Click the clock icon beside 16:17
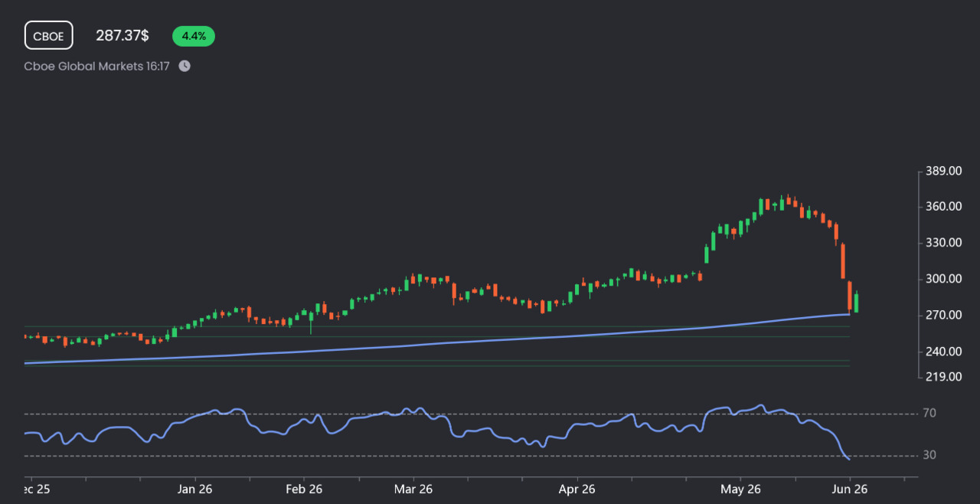Screen dimensions: 980x504 (185, 66)
